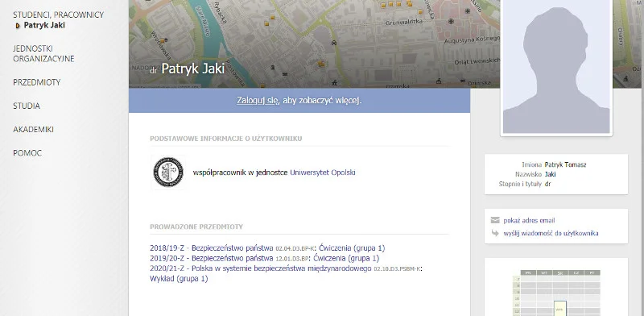Open Ćwiczenia (grupa 1) for 2019/20-Z
This screenshot has width=644, height=316.
346,259
